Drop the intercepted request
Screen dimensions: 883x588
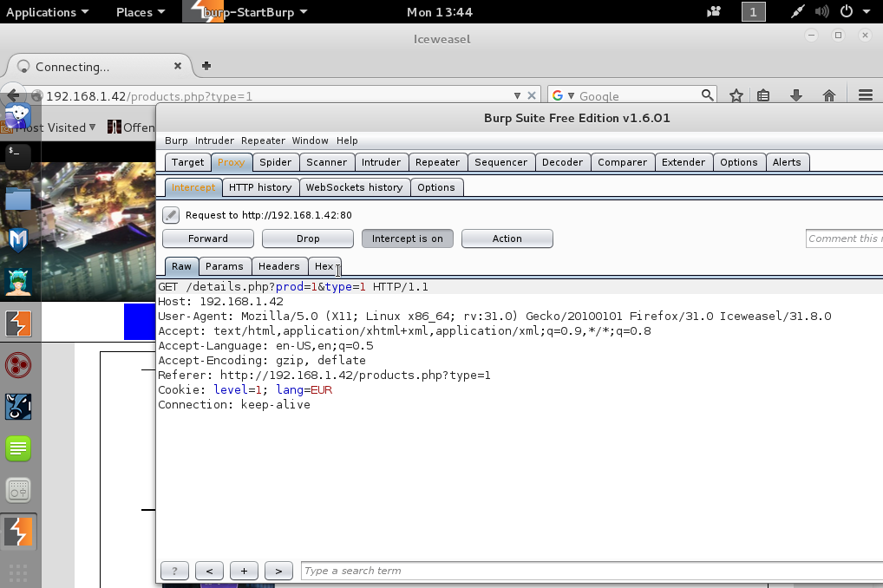(x=308, y=238)
